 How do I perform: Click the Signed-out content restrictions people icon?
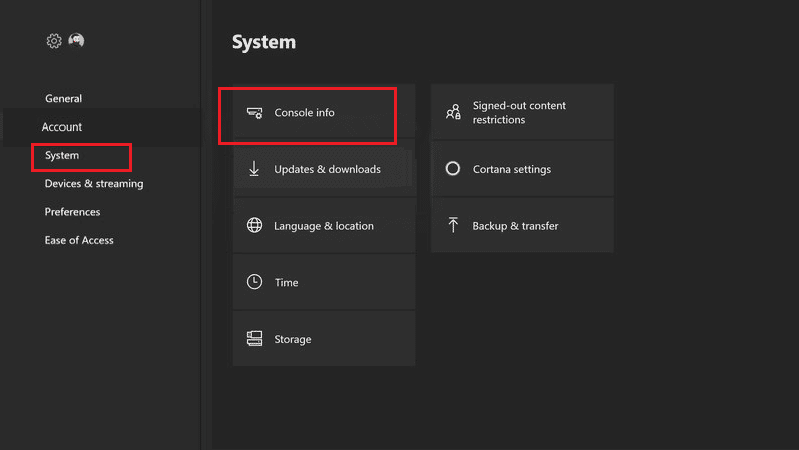[x=453, y=113]
